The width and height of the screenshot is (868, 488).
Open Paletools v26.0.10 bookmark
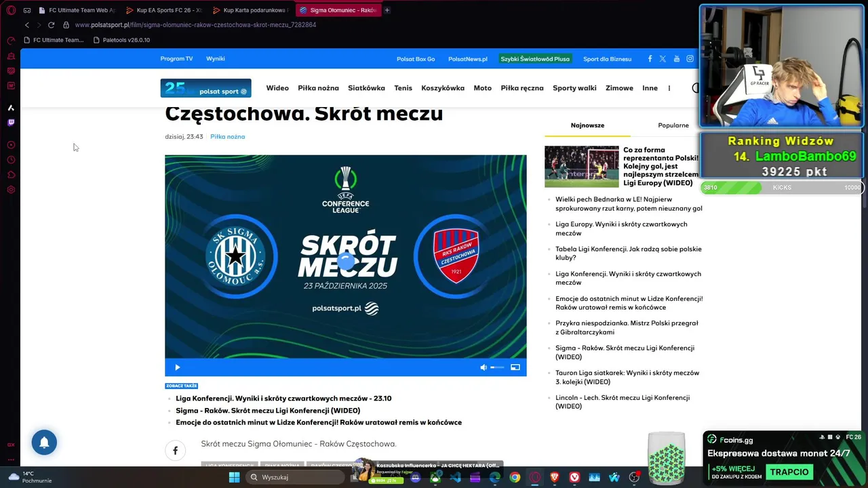pos(121,40)
